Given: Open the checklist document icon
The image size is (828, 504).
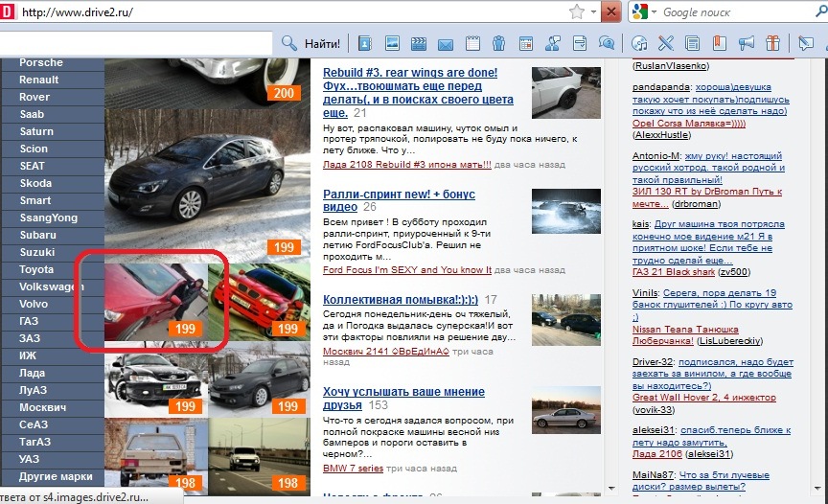Looking at the screenshot, I should (580, 43).
